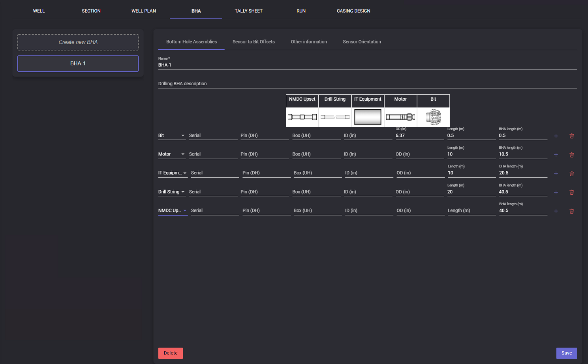
Task: Go to the Casing Design tab
Action: point(353,11)
